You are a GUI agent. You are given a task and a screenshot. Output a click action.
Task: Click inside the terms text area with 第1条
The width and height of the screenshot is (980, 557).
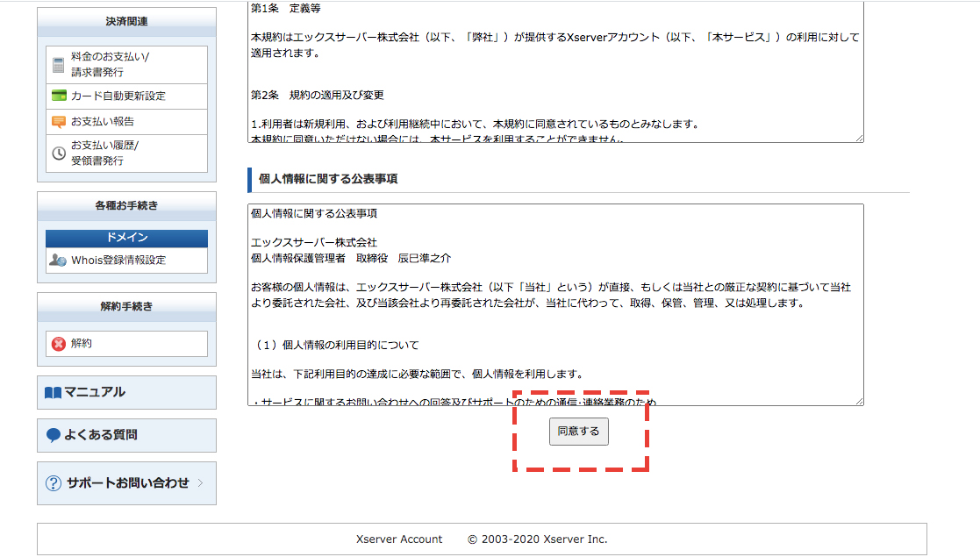coord(554,70)
